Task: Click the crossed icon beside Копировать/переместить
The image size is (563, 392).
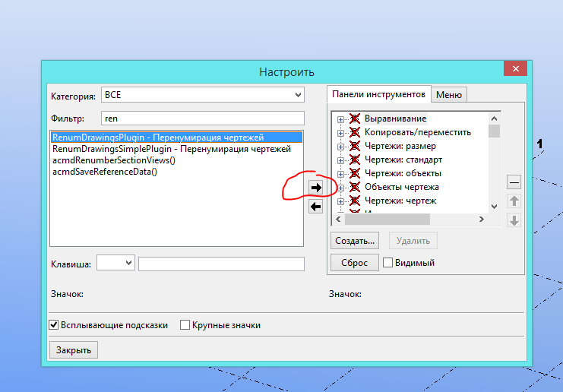Action: coord(355,132)
